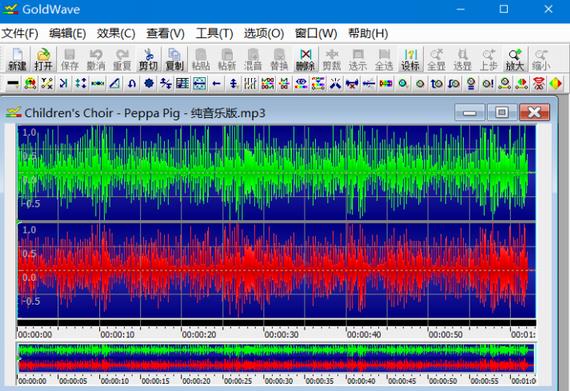Screen dimensions: 570x391
Task: Open the green circle volume dropdown icon
Action: click(403, 84)
